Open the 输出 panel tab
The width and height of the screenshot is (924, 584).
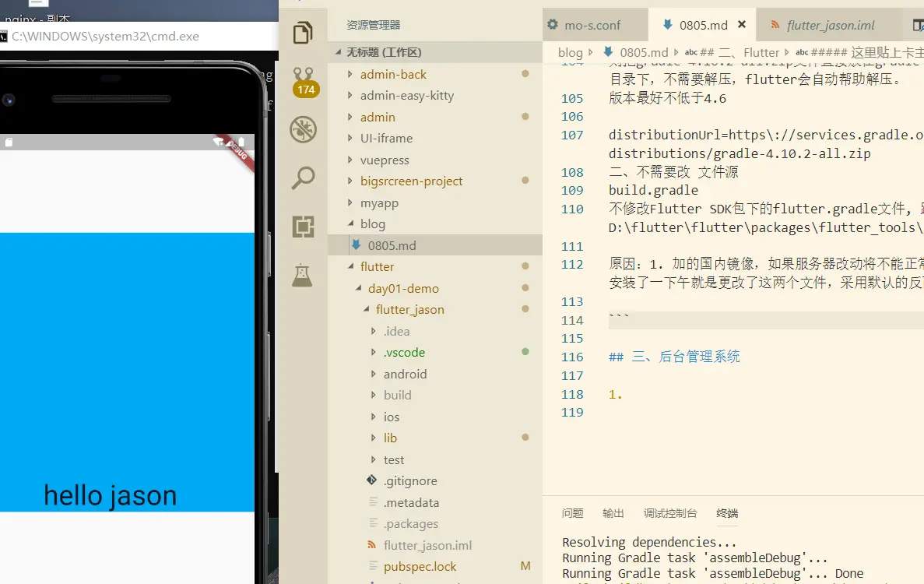(x=613, y=513)
